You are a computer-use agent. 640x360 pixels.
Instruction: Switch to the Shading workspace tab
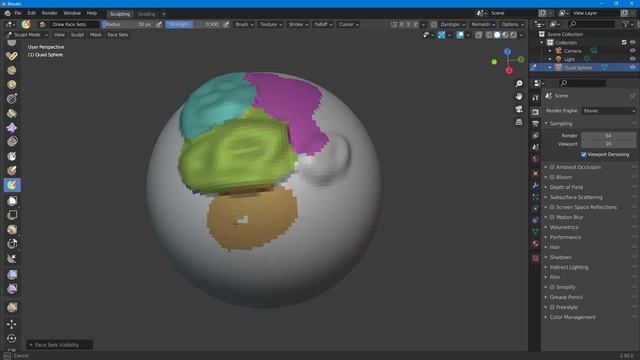click(146, 14)
